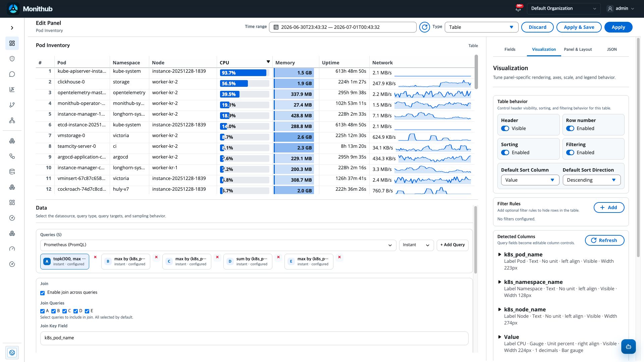The height and width of the screenshot is (362, 644).
Task: Switch to the Panel & Layout tab
Action: [578, 49]
